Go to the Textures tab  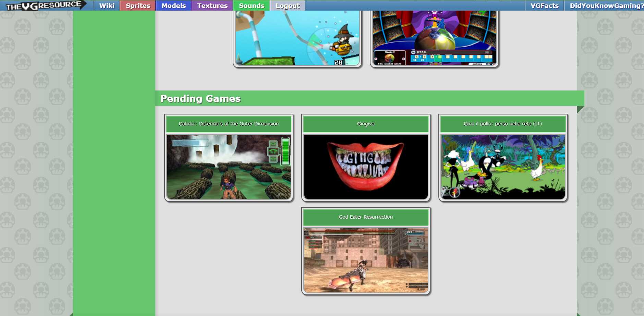tap(212, 5)
